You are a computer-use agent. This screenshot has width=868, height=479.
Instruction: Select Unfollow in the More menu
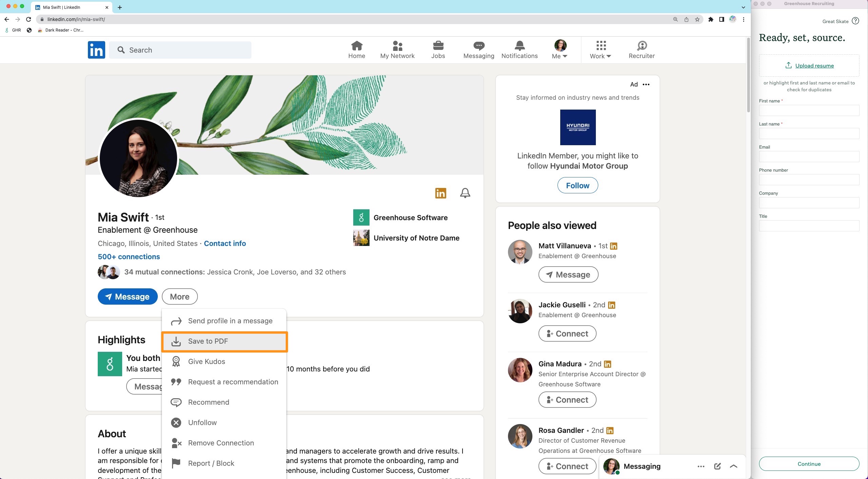pos(202,423)
